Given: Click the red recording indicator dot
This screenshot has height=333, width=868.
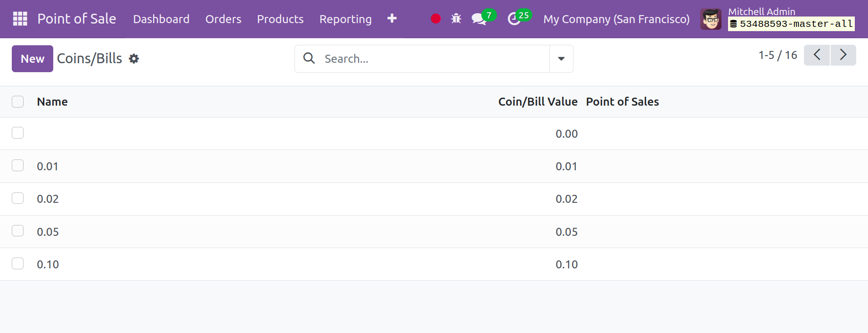Looking at the screenshot, I should click(435, 19).
